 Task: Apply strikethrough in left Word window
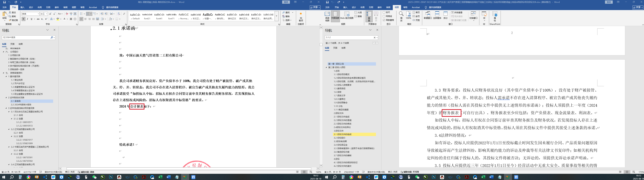pyautogui.click(x=38, y=19)
